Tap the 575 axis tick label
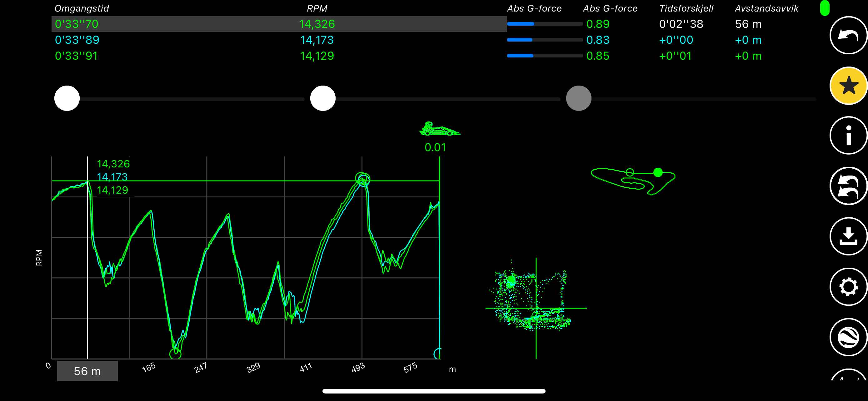The height and width of the screenshot is (401, 868). (x=411, y=367)
